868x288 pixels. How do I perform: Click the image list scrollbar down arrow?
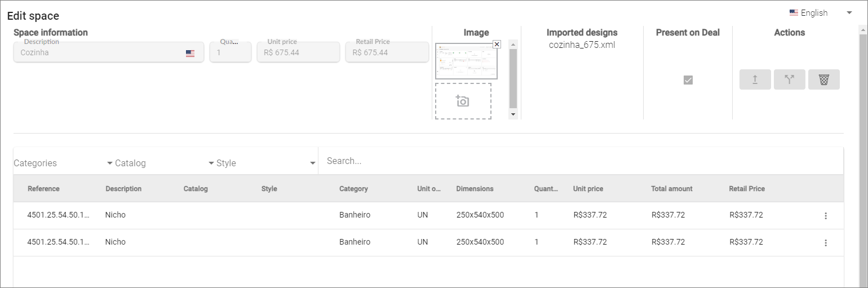513,114
